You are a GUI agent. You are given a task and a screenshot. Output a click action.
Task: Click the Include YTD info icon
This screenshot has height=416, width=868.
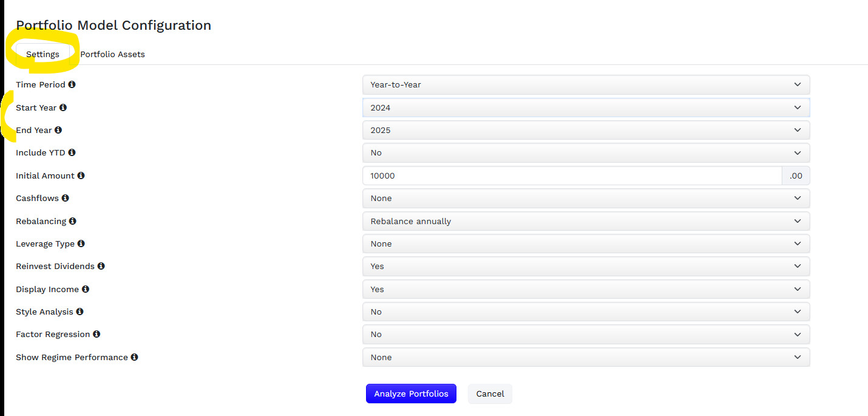72,152
